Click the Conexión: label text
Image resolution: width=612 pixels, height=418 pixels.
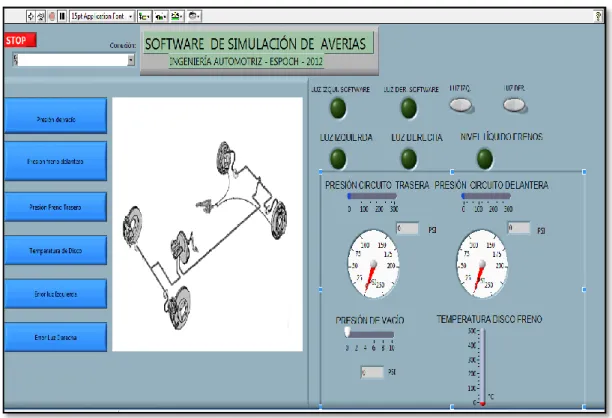point(123,46)
